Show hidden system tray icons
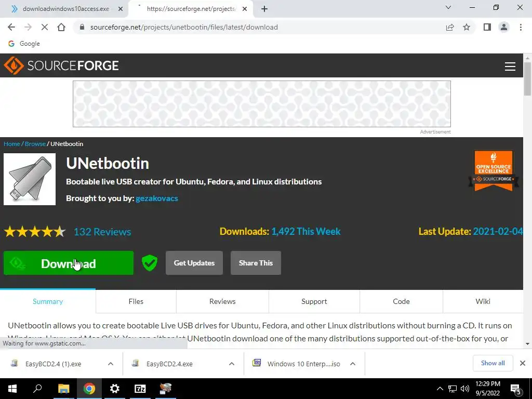This screenshot has width=532, height=399. point(440,389)
